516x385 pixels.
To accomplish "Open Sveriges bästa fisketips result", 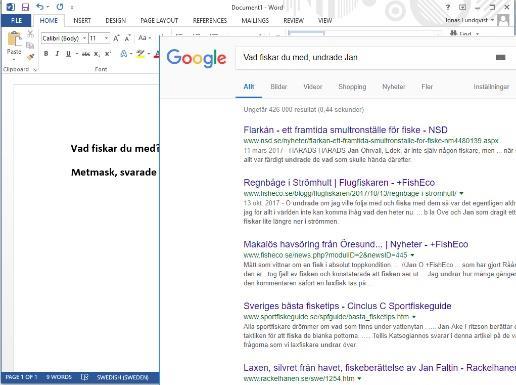I will pos(347,306).
